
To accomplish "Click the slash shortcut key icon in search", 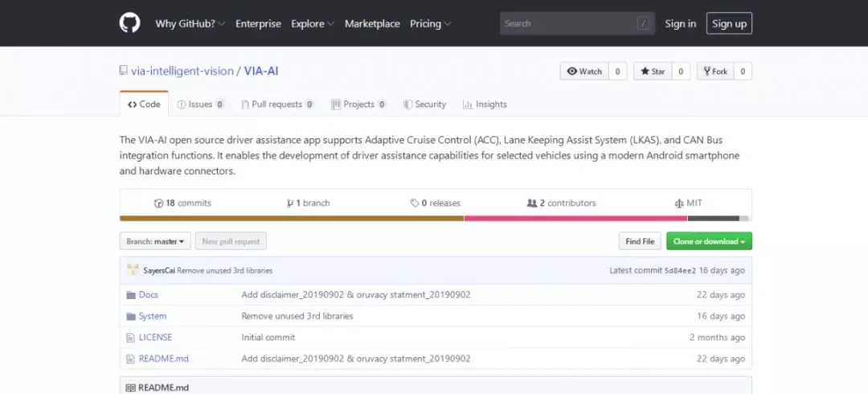I will 643,23.
